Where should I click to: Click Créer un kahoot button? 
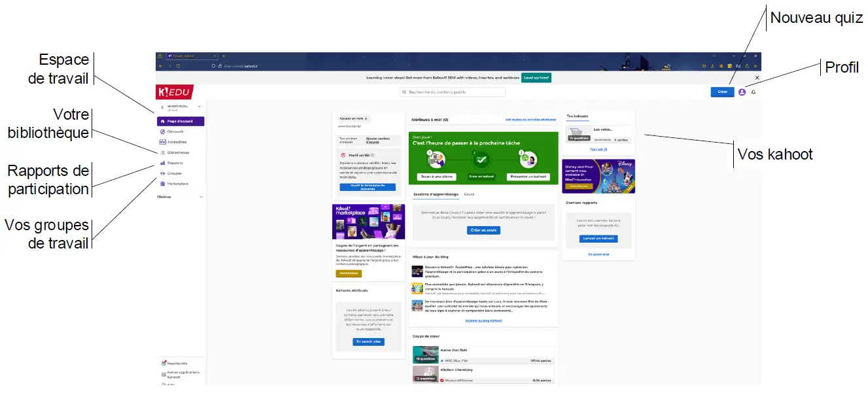click(x=481, y=177)
